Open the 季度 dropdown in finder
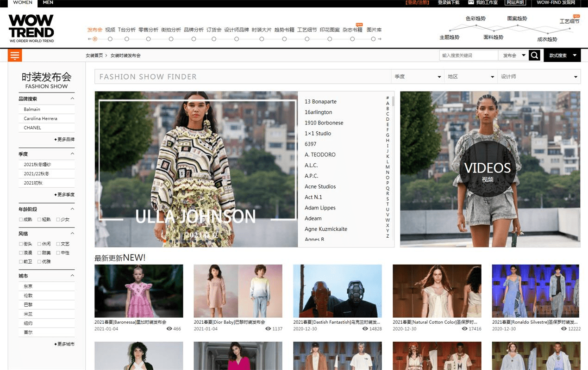This screenshot has height=370, width=588. 418,77
